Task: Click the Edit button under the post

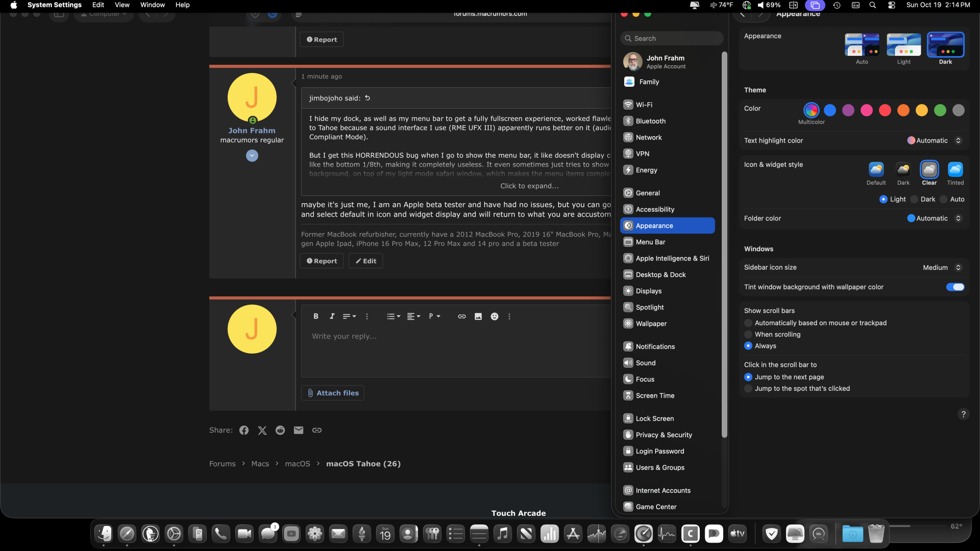Action: [x=366, y=261]
